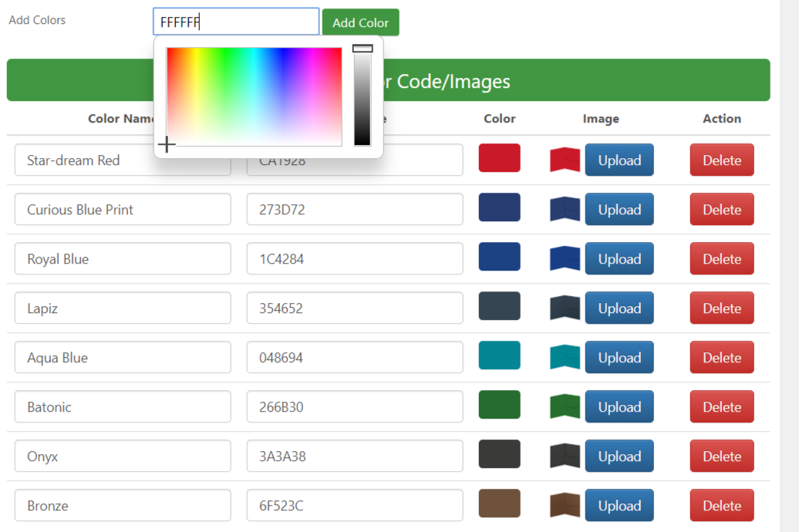The height and width of the screenshot is (532, 799).
Task: Edit the Batonic color name field
Action: point(123,407)
